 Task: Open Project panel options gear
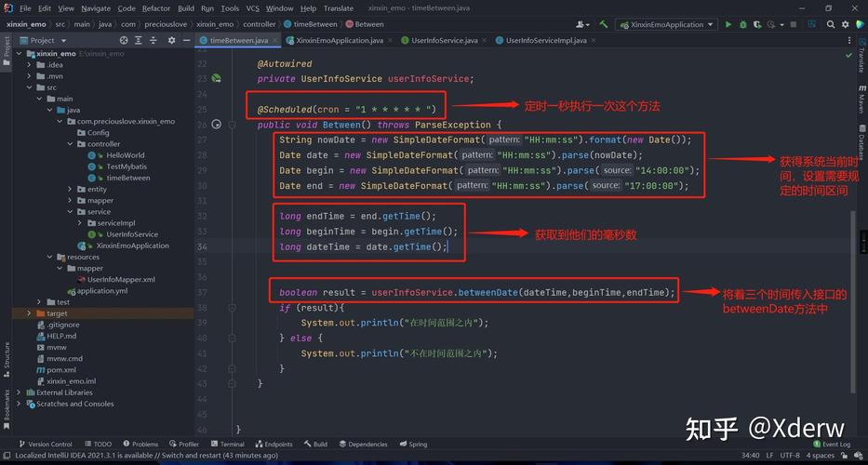171,40
